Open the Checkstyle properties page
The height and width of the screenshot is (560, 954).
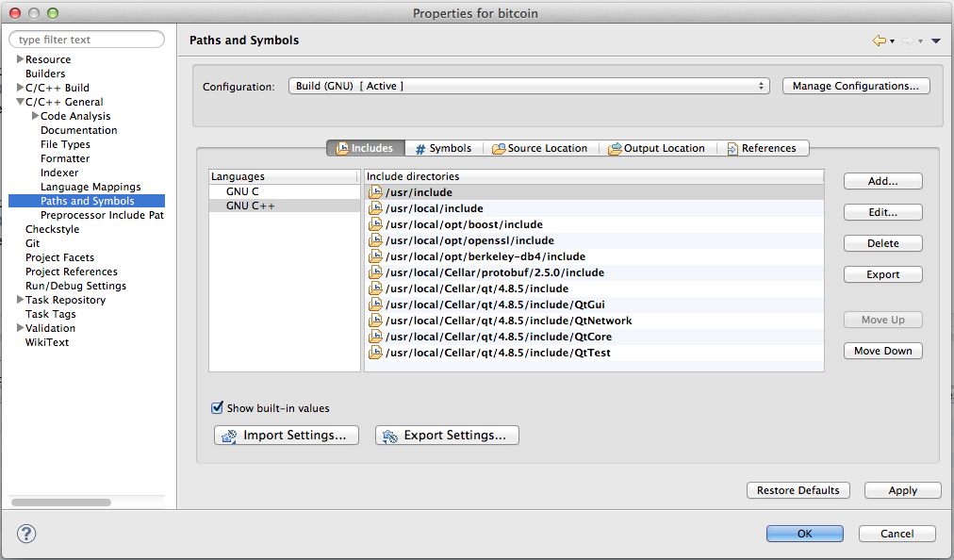(53, 229)
